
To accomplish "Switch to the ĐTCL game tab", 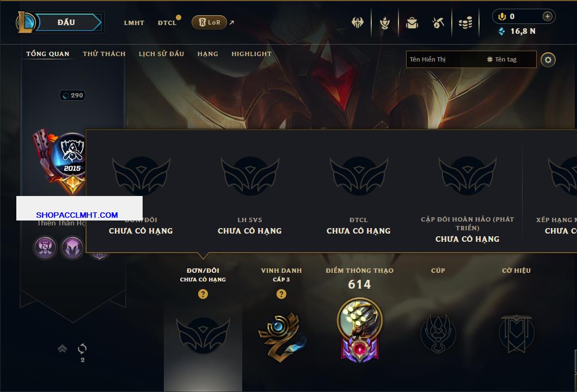I will click(x=167, y=23).
